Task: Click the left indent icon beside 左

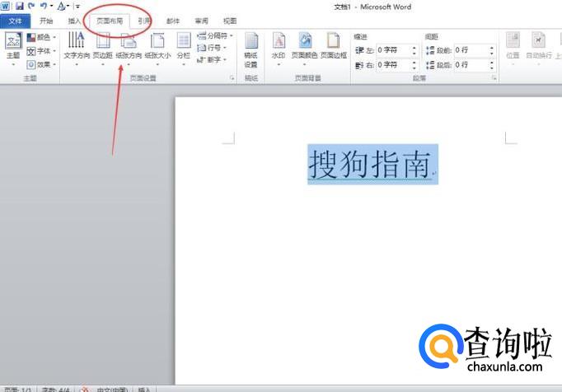Action: 359,50
